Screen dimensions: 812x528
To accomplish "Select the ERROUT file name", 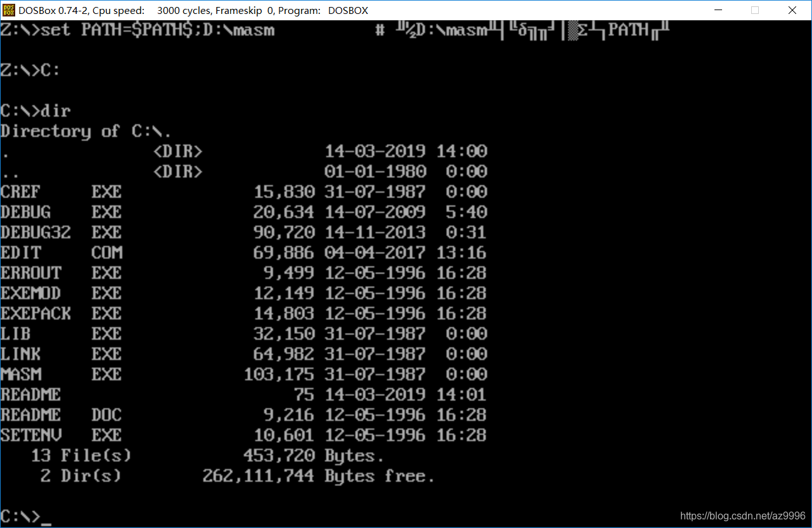I will click(30, 273).
